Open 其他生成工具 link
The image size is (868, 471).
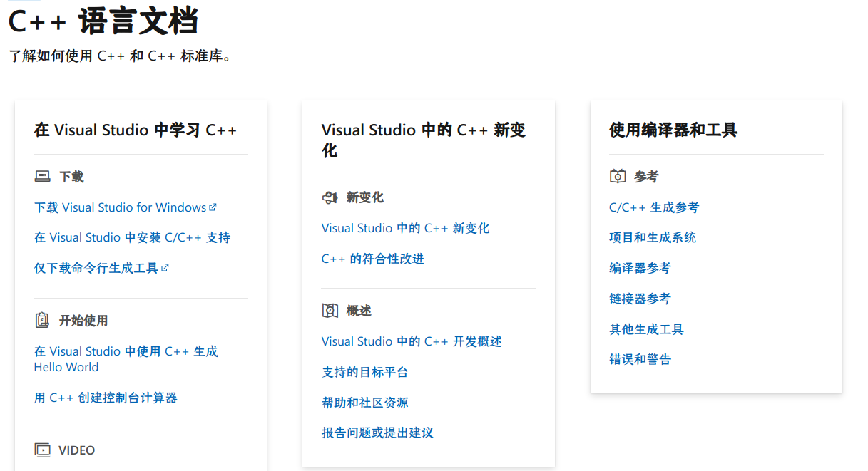point(646,329)
